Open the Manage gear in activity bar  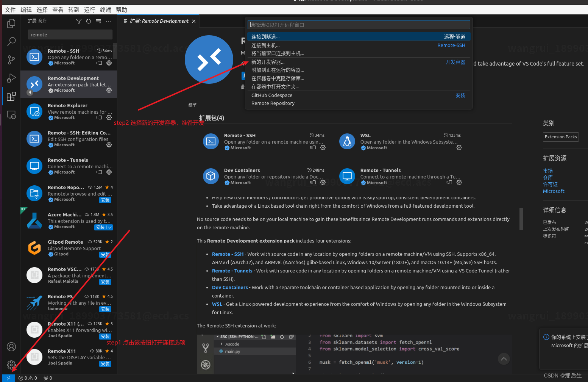(x=11, y=365)
